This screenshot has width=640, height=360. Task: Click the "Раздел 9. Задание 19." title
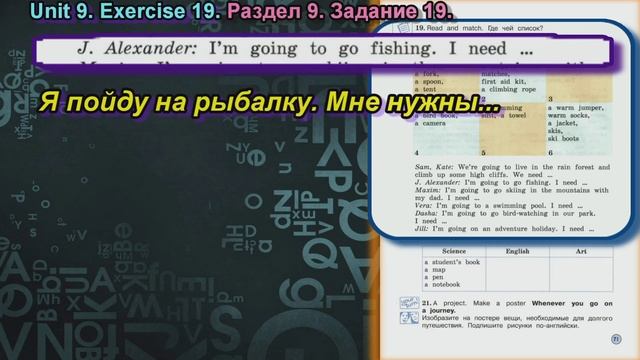click(340, 11)
